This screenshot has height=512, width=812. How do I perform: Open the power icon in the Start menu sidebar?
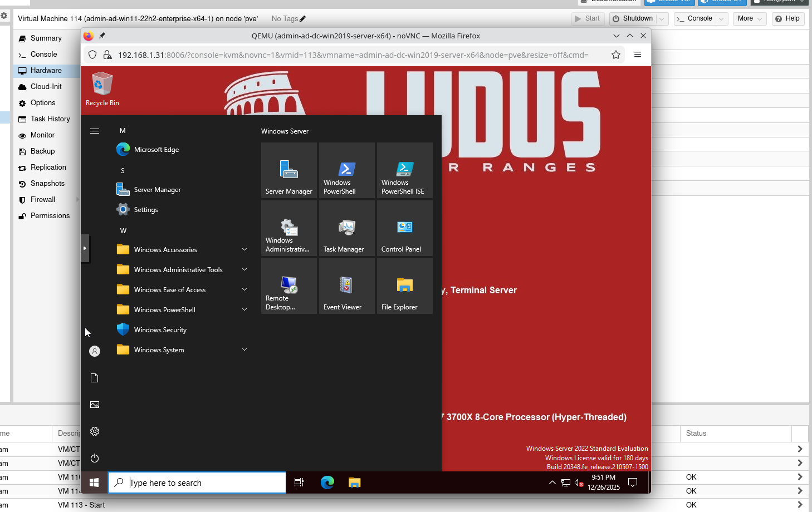point(94,458)
